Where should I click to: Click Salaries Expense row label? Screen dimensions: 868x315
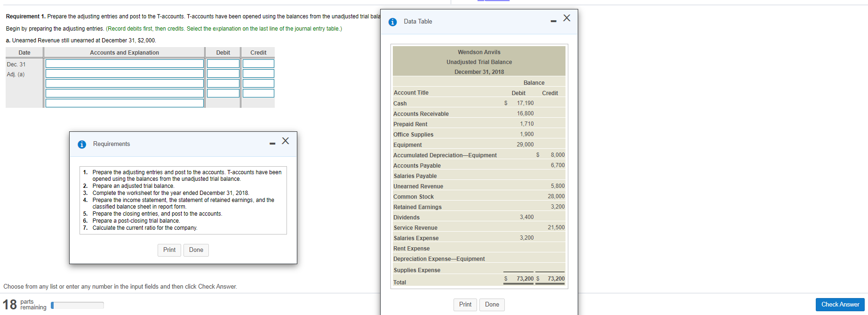[x=416, y=238]
